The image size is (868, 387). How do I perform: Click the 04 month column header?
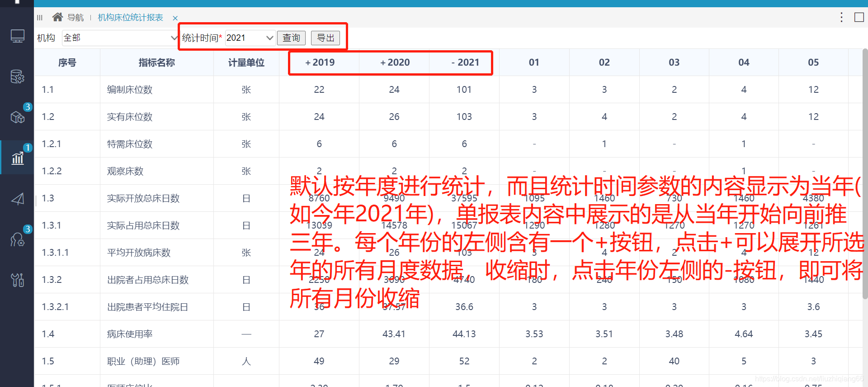click(744, 62)
